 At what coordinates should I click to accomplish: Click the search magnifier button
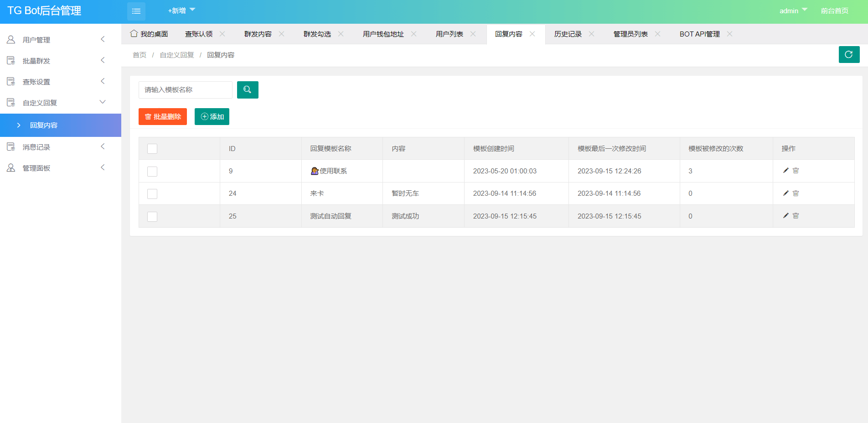point(248,90)
